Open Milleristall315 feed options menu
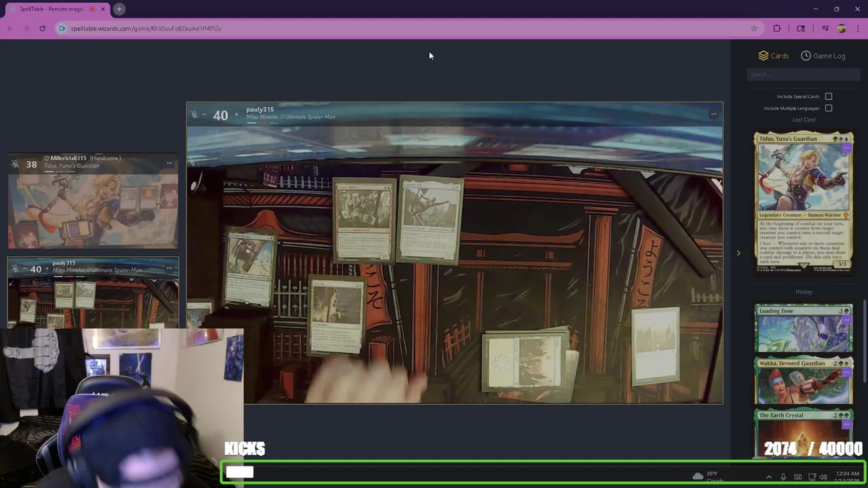 click(170, 163)
